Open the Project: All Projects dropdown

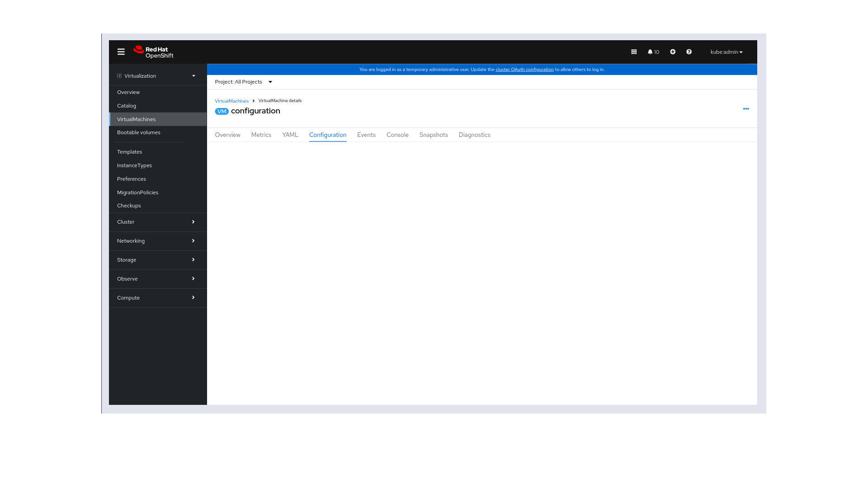pyautogui.click(x=243, y=82)
